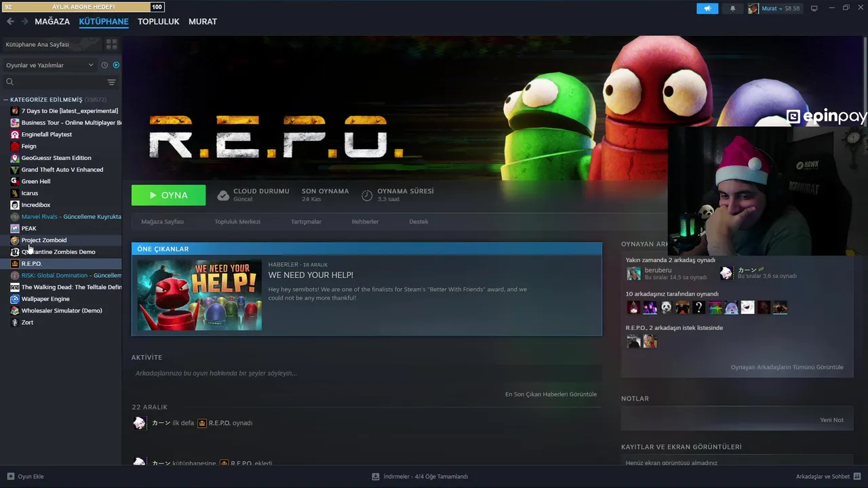Open the notifications bell
This screenshot has height=488, width=868.
(x=732, y=8)
